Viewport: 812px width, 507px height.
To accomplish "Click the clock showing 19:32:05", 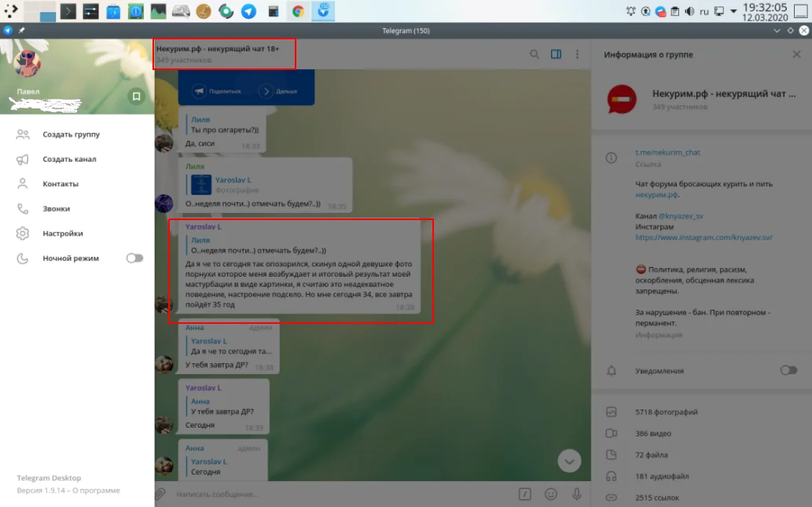I will (765, 7).
